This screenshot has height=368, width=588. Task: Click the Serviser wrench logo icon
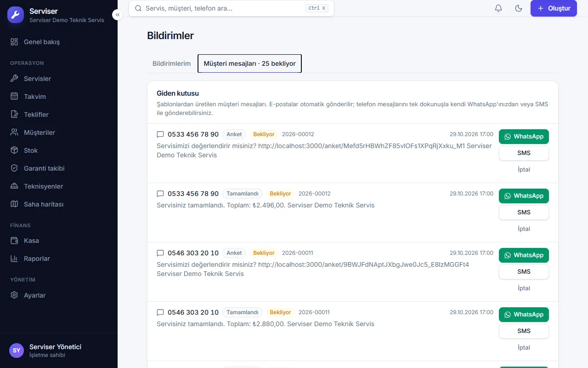pyautogui.click(x=16, y=15)
